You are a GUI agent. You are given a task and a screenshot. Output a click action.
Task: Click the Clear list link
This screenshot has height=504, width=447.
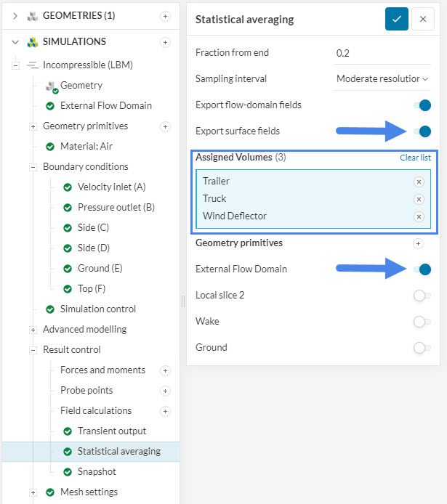415,158
